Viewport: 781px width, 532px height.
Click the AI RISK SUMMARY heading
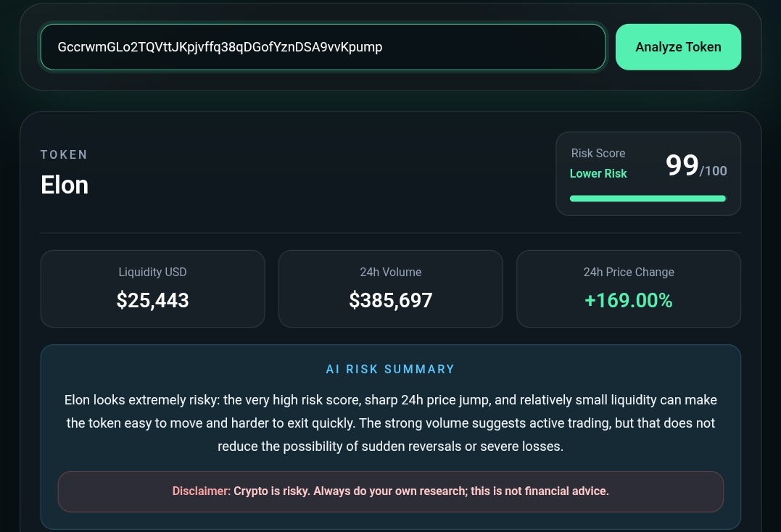point(390,369)
